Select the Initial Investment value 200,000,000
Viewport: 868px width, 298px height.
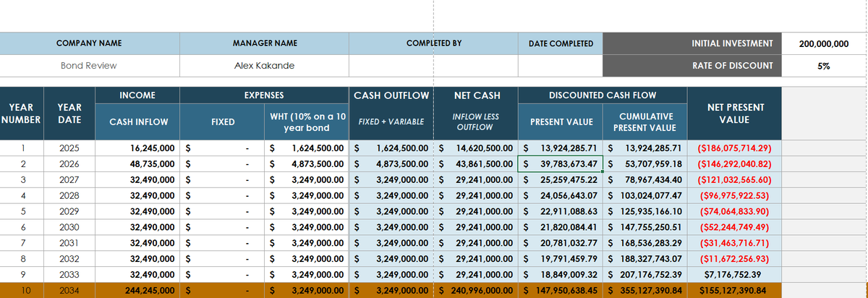[x=824, y=43]
